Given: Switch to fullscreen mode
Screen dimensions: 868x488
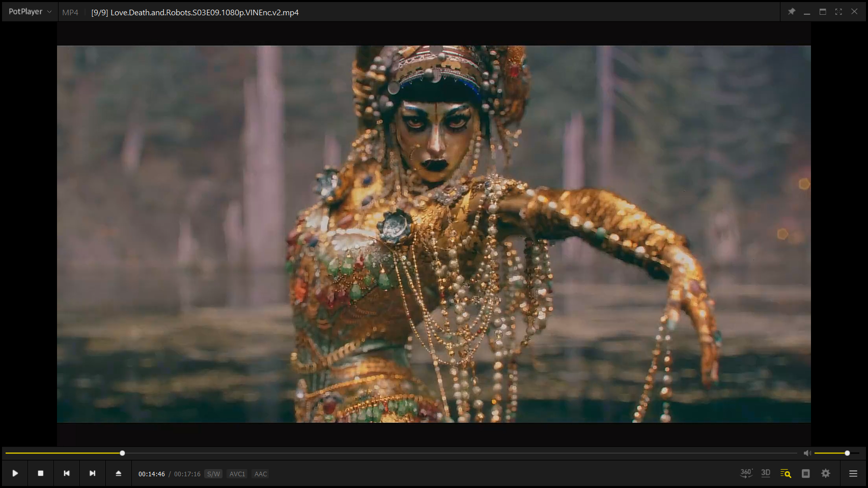Looking at the screenshot, I should (838, 12).
